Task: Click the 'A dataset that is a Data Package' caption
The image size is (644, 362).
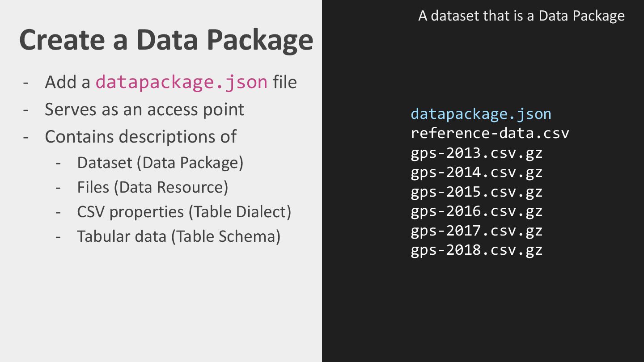Action: pyautogui.click(x=521, y=16)
